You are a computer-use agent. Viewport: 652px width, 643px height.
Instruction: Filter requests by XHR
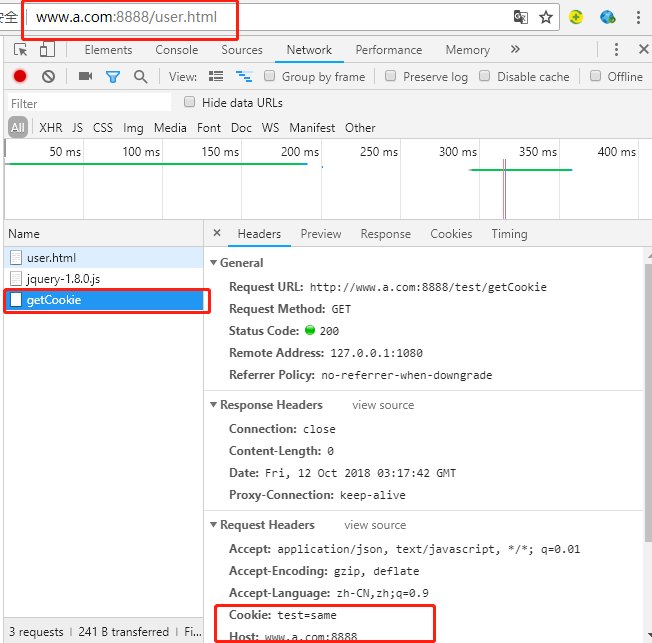point(51,128)
